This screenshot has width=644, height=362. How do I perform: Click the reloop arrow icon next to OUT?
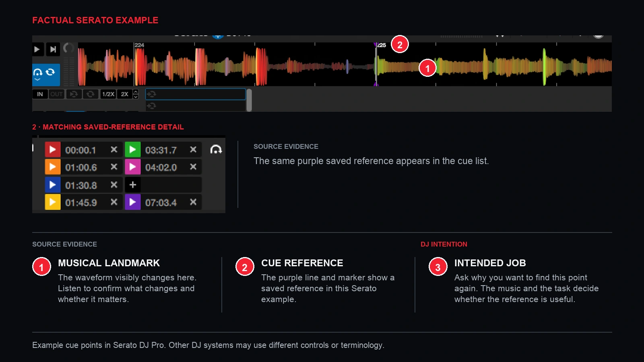pos(74,94)
